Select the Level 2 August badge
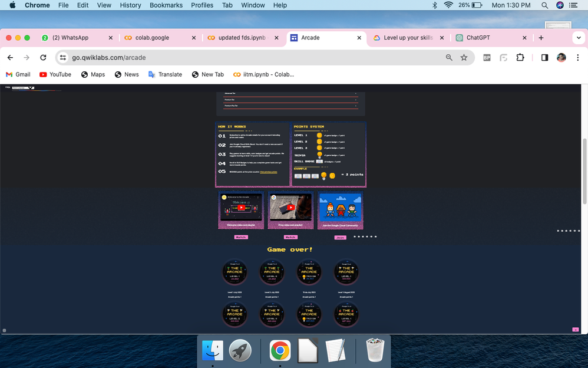This screenshot has height=368, width=588. [x=234, y=314]
